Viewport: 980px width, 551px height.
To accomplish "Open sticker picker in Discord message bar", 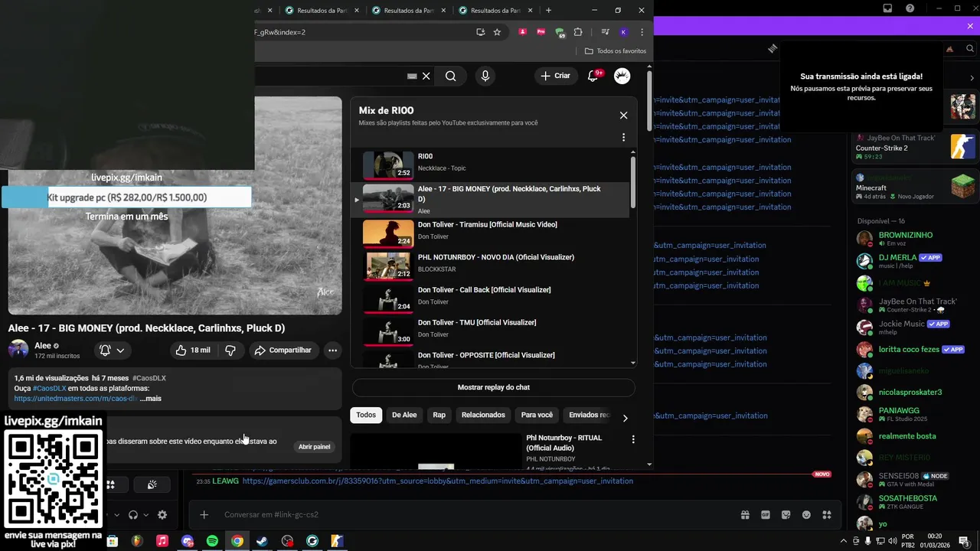I will [x=786, y=515].
